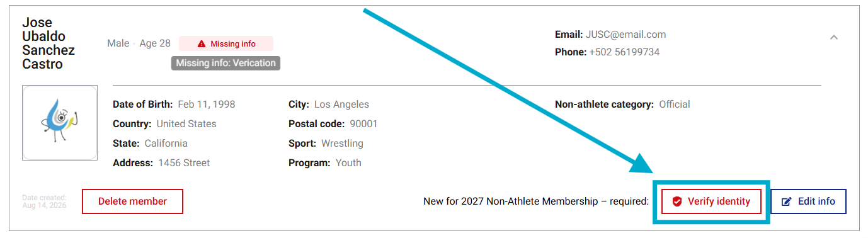The width and height of the screenshot is (868, 238).
Task: Open the Edit info button
Action: [808, 201]
